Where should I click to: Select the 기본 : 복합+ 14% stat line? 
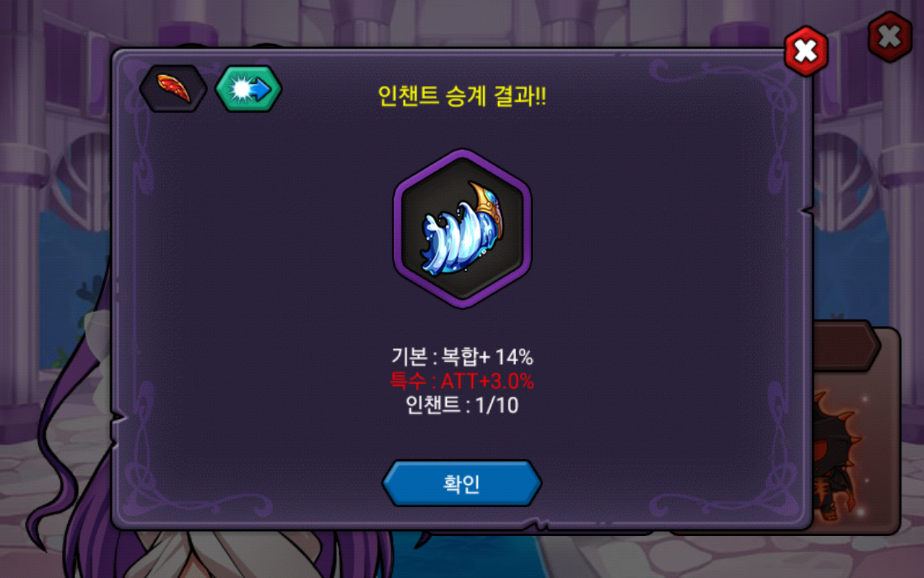point(462,356)
